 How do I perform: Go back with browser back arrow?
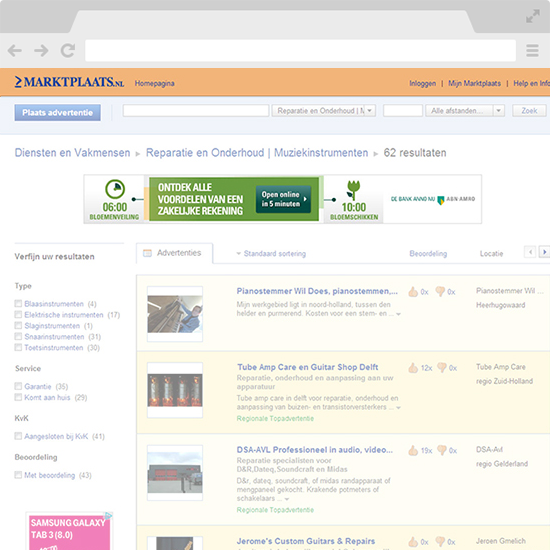(x=15, y=51)
